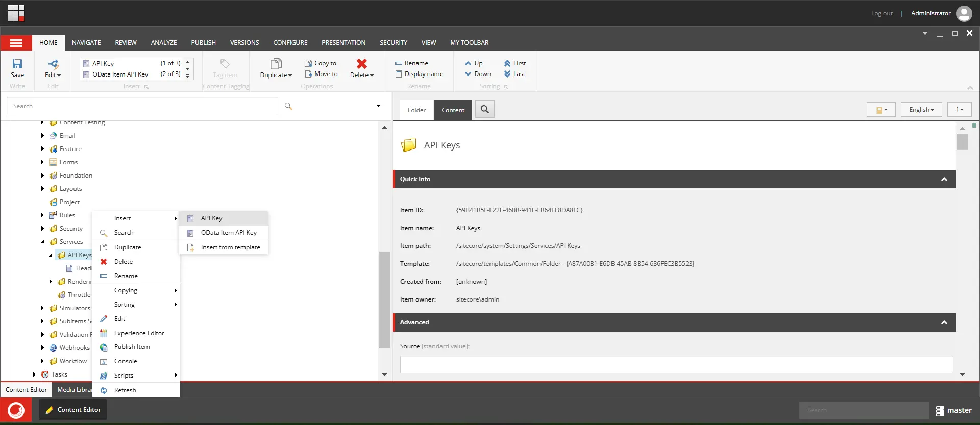Image resolution: width=980 pixels, height=425 pixels.
Task: Select the Workflow tree item
Action: click(x=68, y=361)
